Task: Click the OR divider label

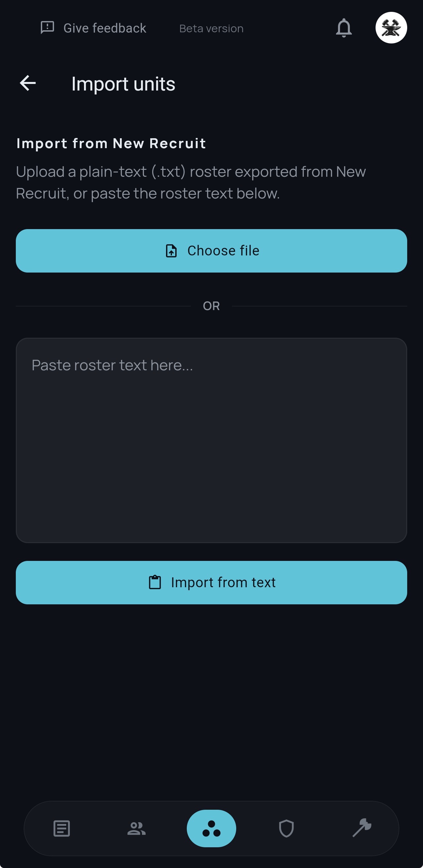Action: [211, 306]
